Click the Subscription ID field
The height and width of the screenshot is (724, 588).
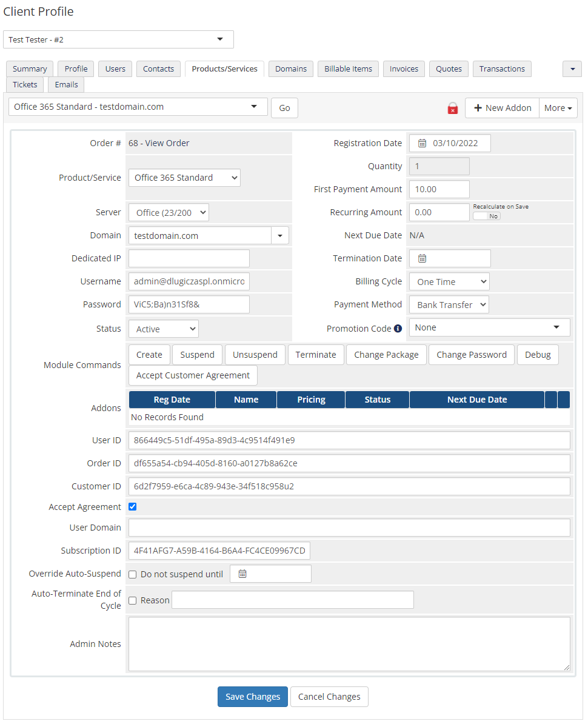click(219, 551)
